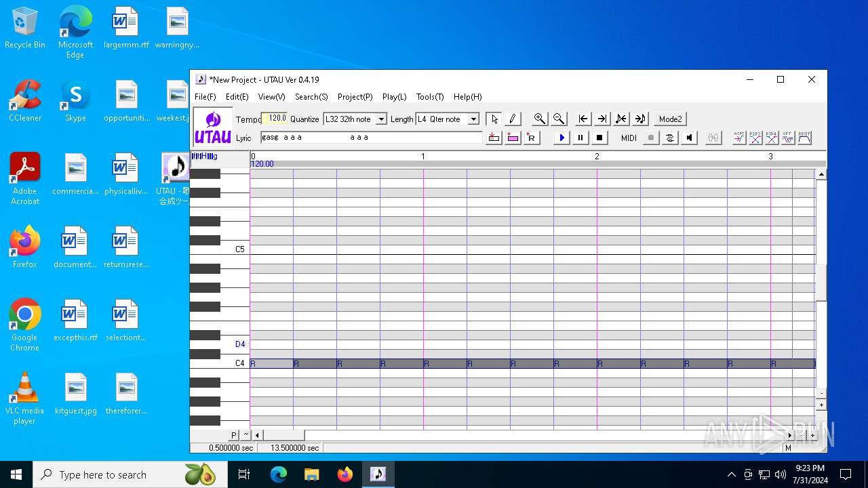Jump to start with left bar arrow
Viewport: 868px width, 488px height.
(583, 119)
